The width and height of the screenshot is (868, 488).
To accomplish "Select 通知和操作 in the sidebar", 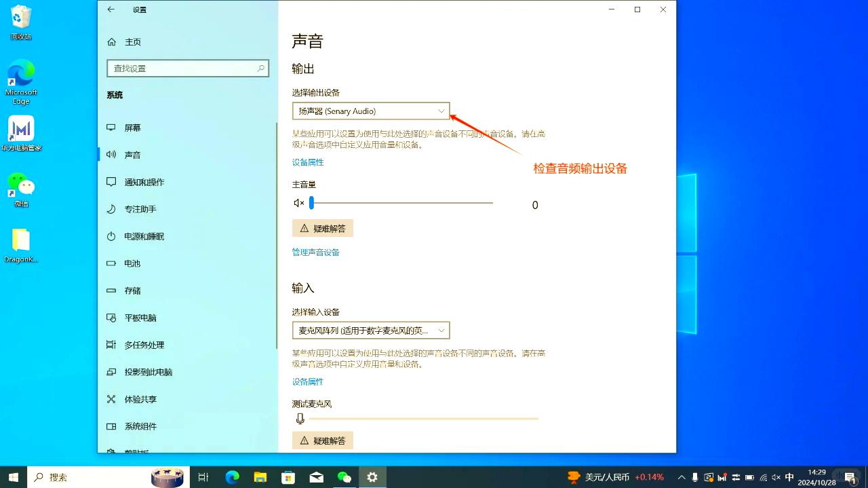I will coord(144,182).
